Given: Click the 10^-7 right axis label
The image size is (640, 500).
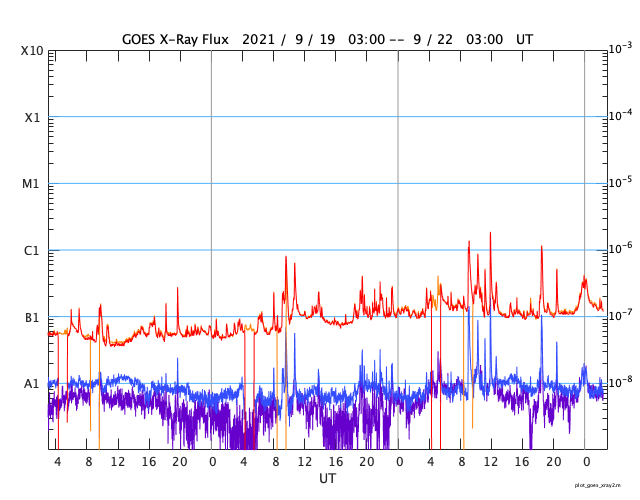Looking at the screenshot, I should [620, 315].
